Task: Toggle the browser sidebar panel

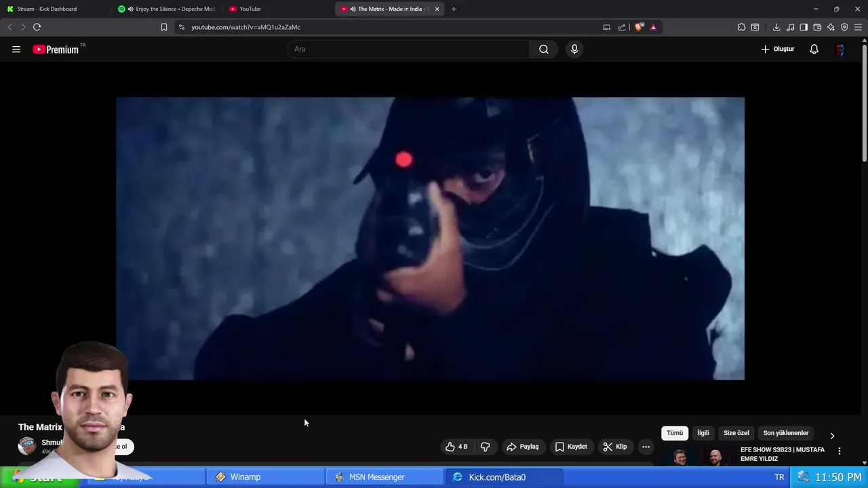Action: pyautogui.click(x=804, y=27)
